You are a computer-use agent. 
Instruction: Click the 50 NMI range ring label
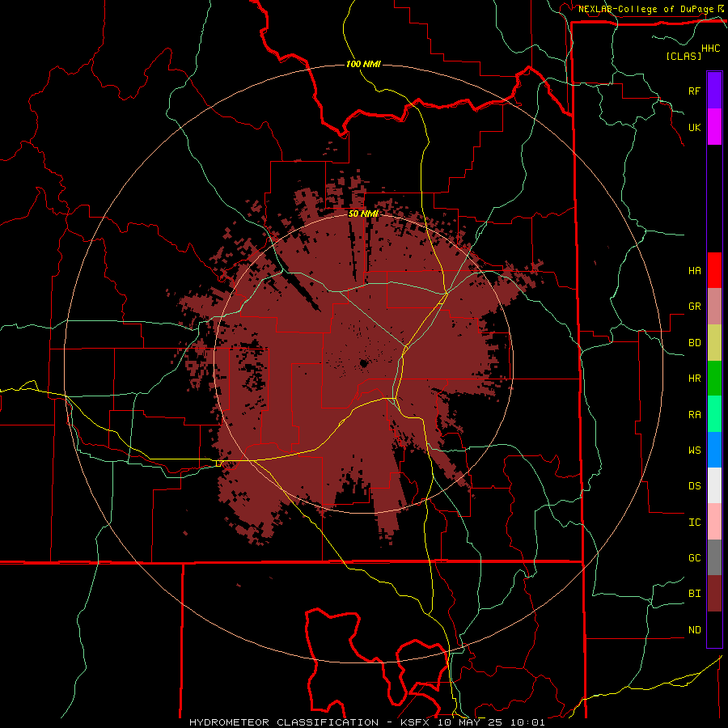point(363,214)
